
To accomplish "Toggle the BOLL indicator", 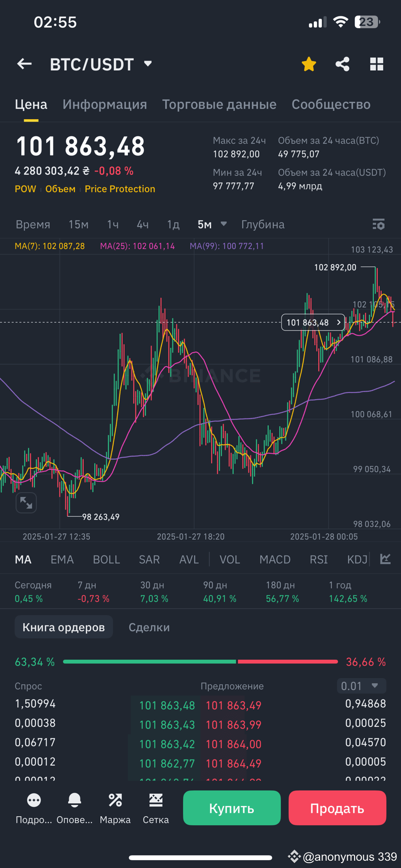I will (x=106, y=559).
